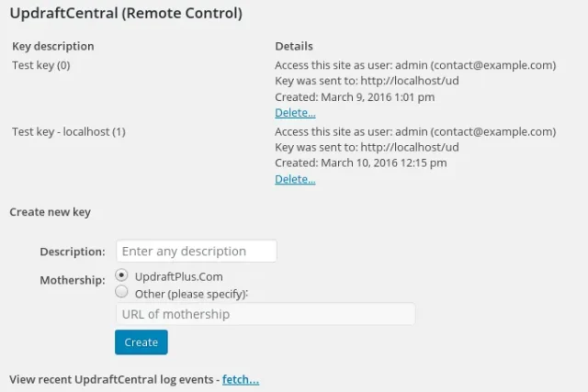Click the Details column header
The image size is (588, 392).
tap(294, 46)
